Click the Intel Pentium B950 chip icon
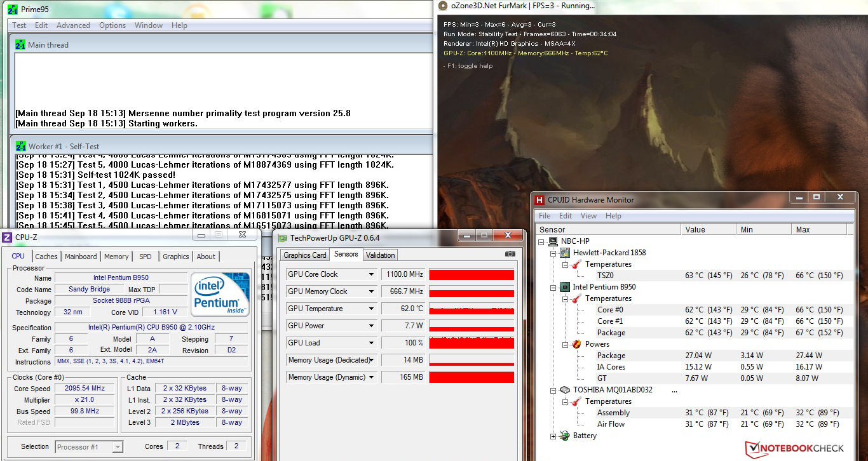The image size is (868, 461). point(565,287)
